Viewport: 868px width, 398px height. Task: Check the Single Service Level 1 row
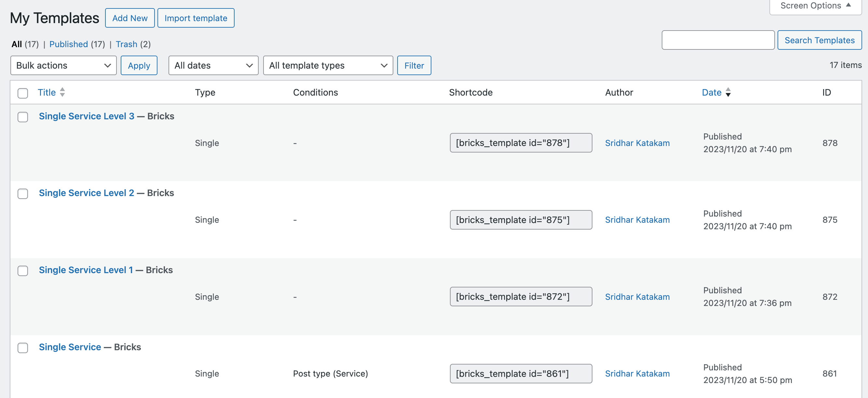click(22, 271)
